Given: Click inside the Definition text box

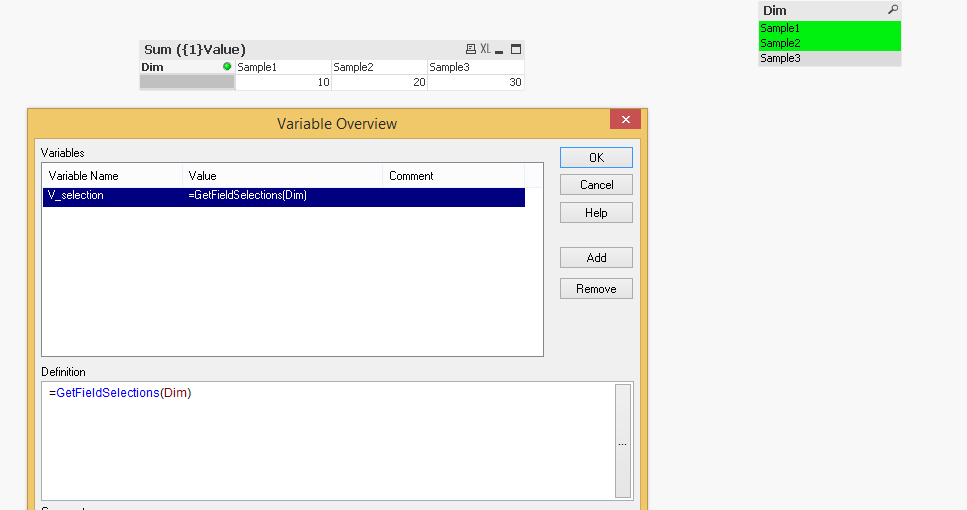Looking at the screenshot, I should [x=328, y=441].
